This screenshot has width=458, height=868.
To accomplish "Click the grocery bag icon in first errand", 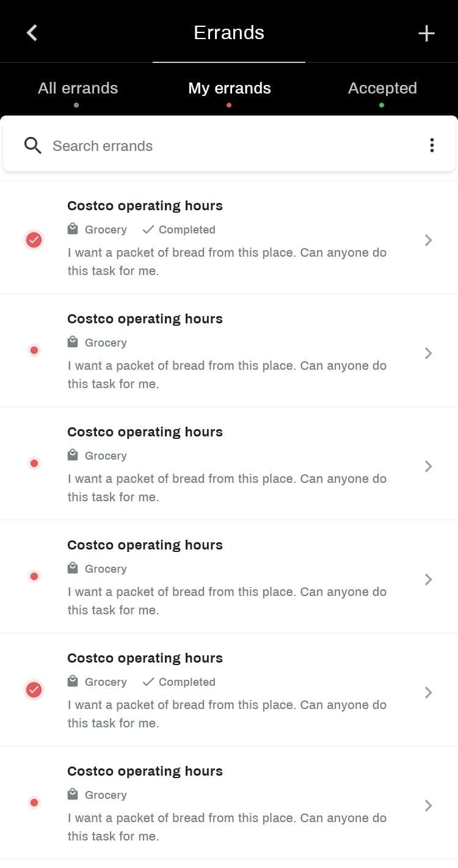I will 73,229.
